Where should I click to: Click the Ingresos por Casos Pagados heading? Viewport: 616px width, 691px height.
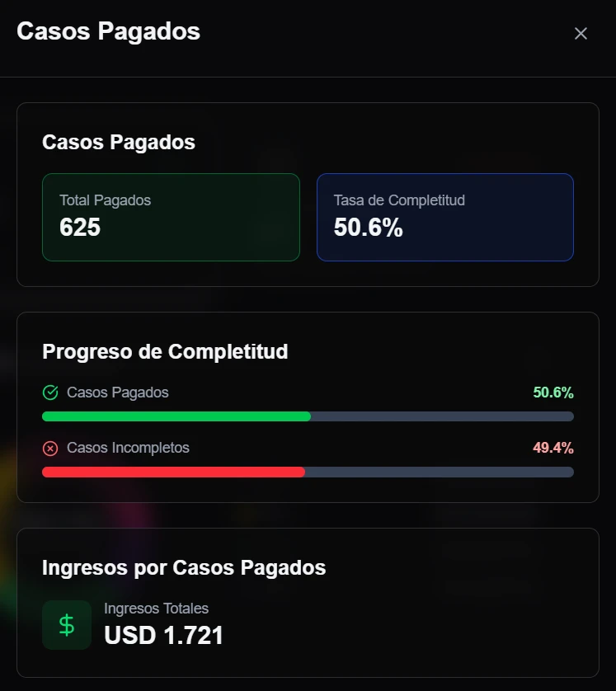[x=184, y=568]
